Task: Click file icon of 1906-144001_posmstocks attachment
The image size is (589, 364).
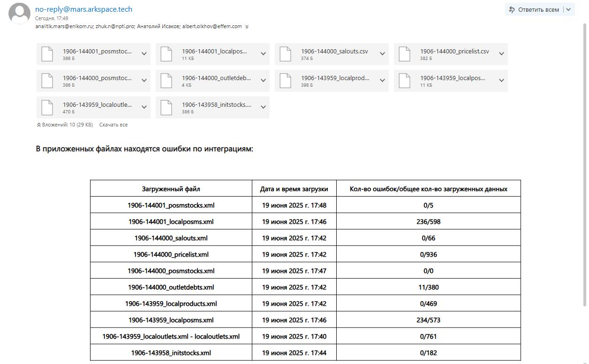Action: coord(47,54)
